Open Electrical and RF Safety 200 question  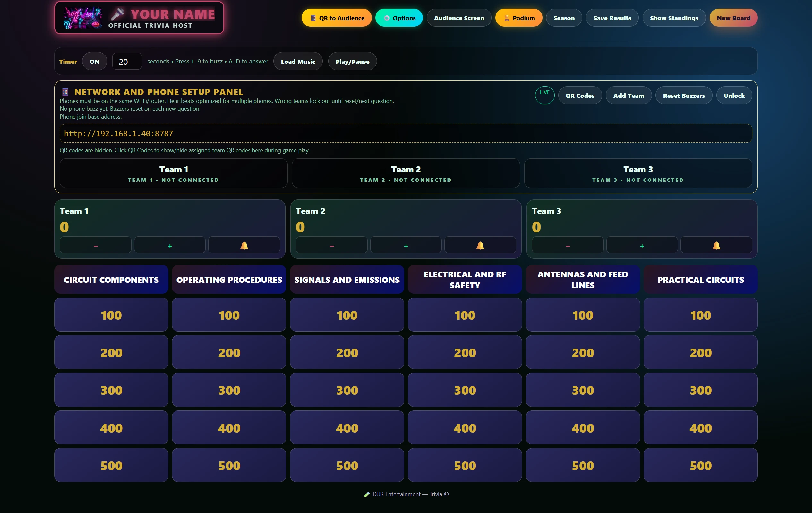pos(465,352)
